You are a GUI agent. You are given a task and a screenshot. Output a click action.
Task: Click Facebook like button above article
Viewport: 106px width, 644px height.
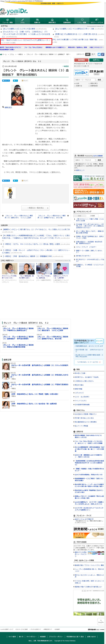click(x=15, y=81)
